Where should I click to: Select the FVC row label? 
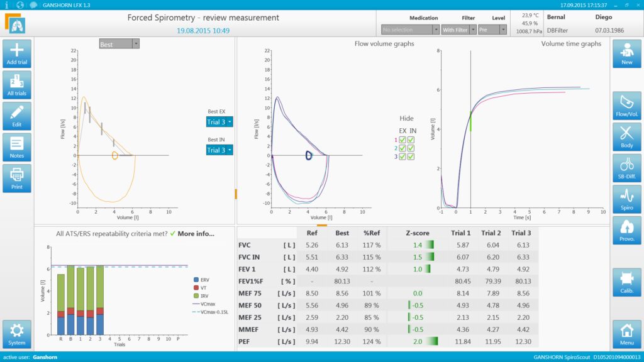[245, 245]
